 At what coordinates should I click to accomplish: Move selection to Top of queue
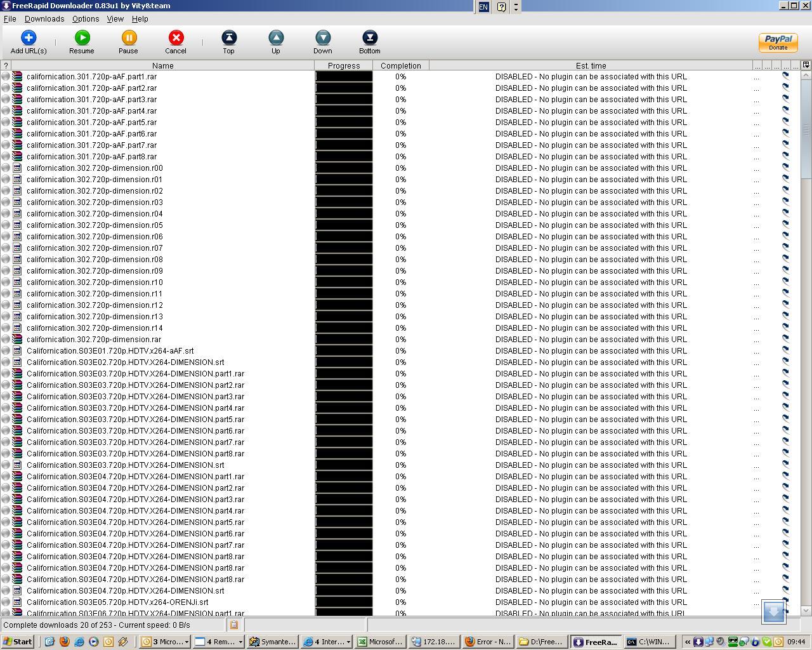pyautogui.click(x=228, y=38)
